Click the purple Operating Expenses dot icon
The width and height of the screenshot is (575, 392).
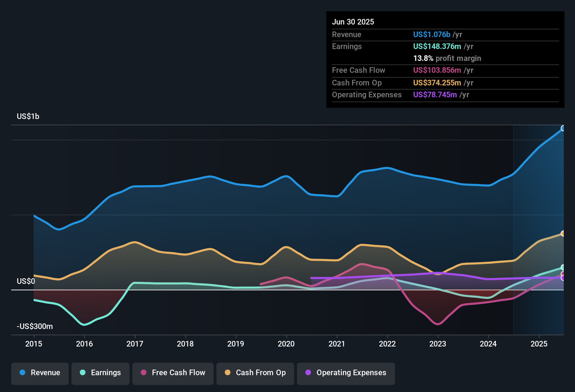[307, 373]
